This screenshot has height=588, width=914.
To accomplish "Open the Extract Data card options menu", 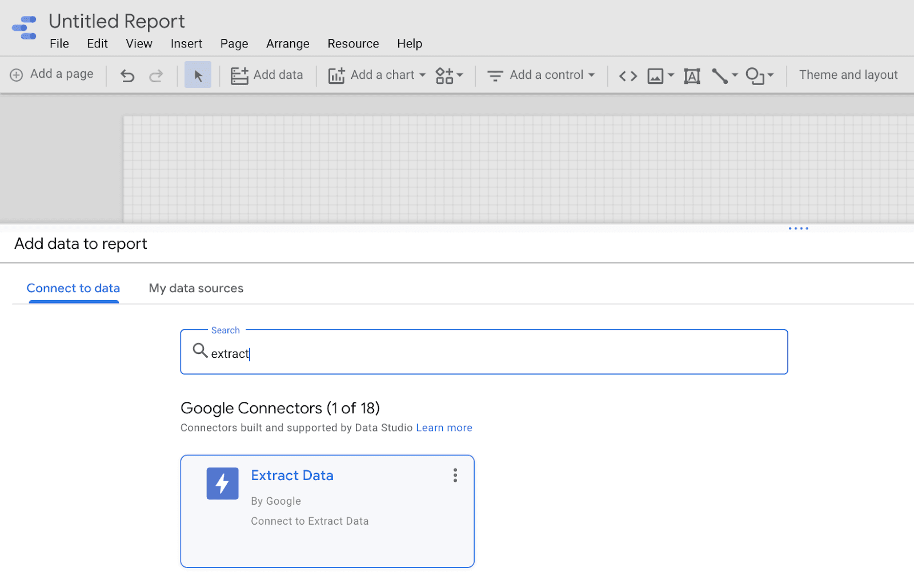I will click(x=455, y=475).
